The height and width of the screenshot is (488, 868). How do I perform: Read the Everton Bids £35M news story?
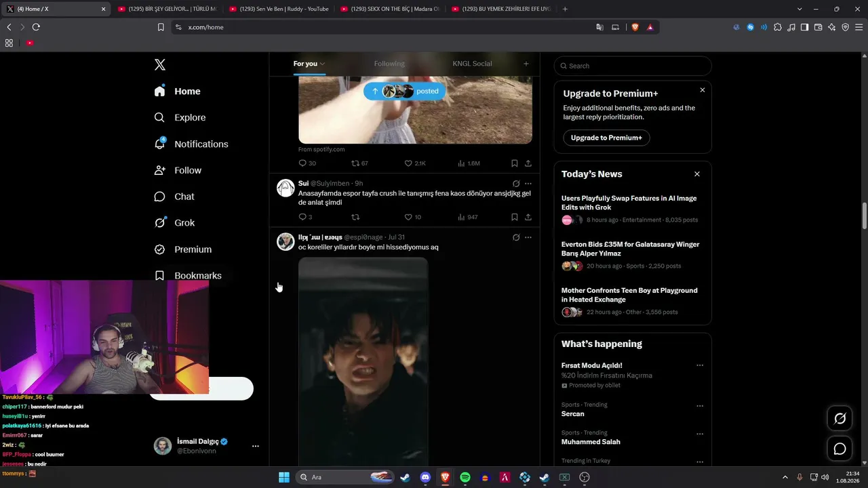[630, 249]
